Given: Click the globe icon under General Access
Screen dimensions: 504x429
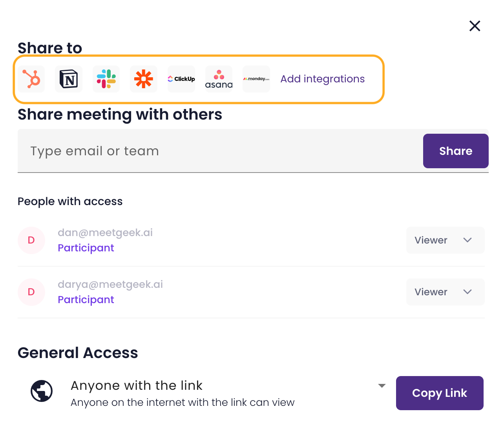Looking at the screenshot, I should pyautogui.click(x=42, y=391).
